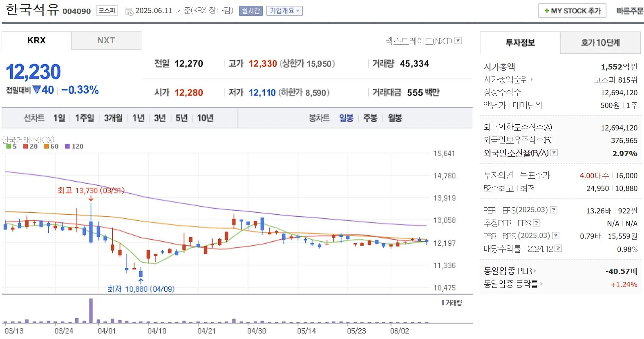Click the 코스피 market badge
The width and height of the screenshot is (644, 339).
pyautogui.click(x=107, y=11)
